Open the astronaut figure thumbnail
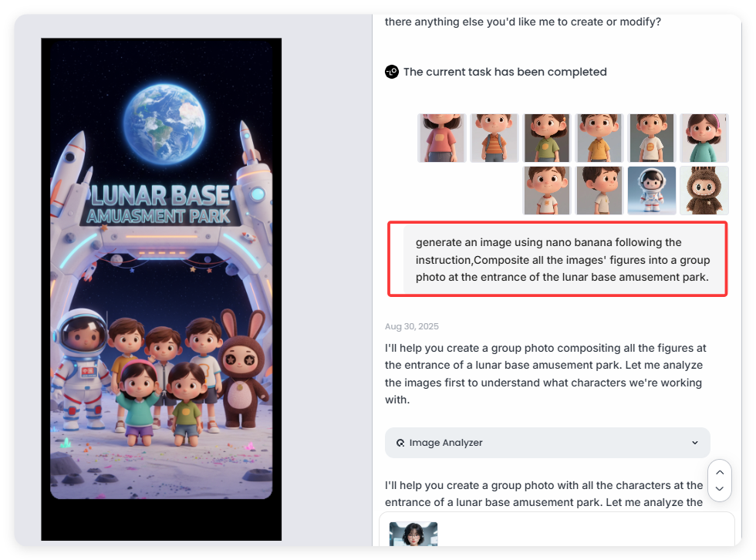Image resolution: width=756 pixels, height=560 pixels. click(652, 191)
